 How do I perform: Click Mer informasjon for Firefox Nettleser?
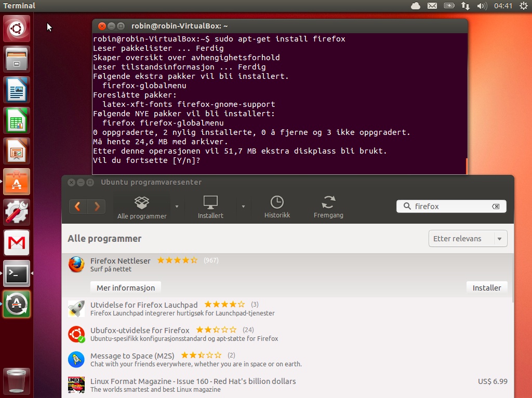click(126, 288)
